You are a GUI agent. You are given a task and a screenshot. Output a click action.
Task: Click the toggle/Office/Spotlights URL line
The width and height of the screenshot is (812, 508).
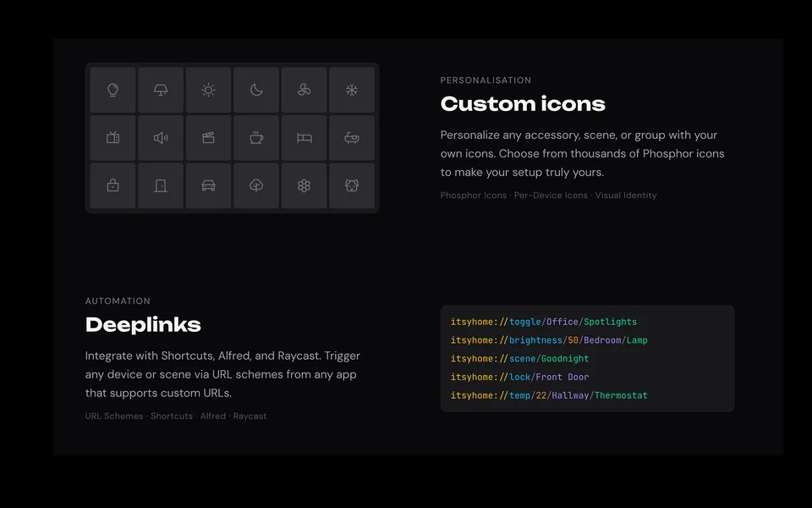pyautogui.click(x=544, y=322)
